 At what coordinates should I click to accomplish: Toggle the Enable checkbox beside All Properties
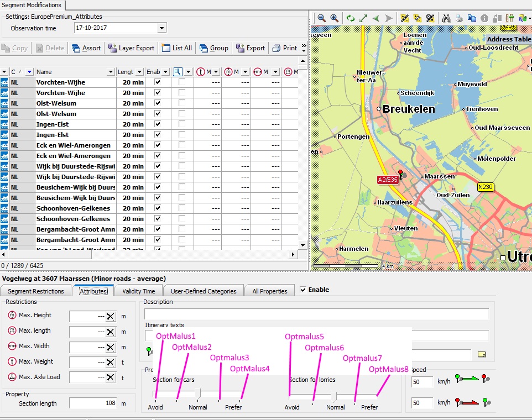click(303, 290)
